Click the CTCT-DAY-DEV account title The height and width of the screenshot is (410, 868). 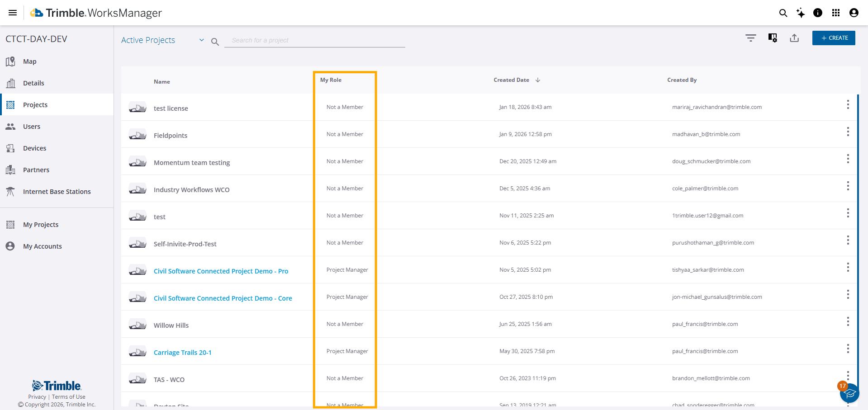pyautogui.click(x=36, y=39)
